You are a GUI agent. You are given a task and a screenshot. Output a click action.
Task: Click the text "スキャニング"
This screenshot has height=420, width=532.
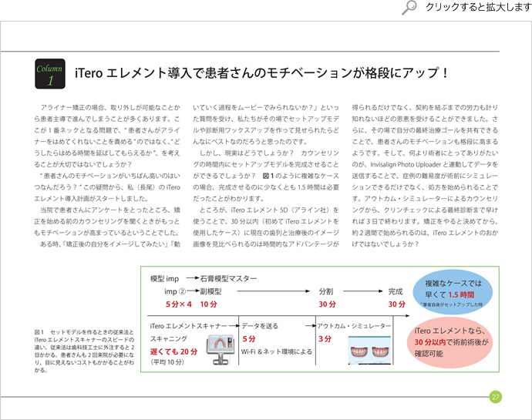click(169, 338)
